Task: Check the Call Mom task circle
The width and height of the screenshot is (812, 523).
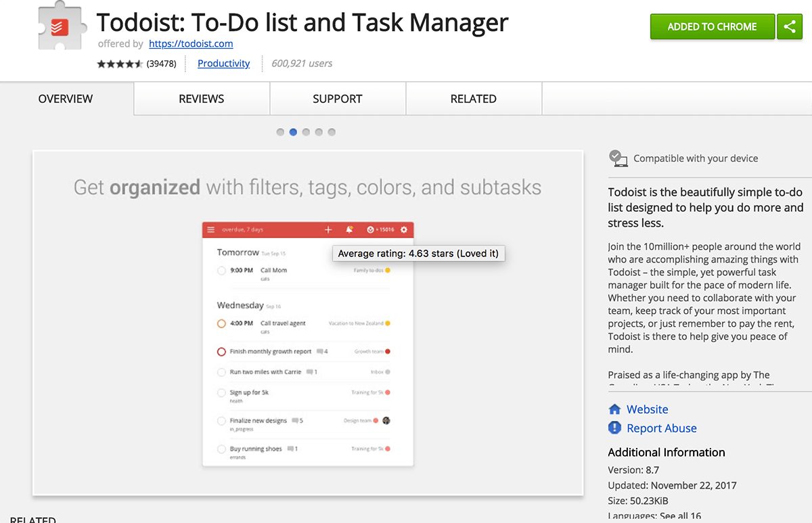Action: 221,271
